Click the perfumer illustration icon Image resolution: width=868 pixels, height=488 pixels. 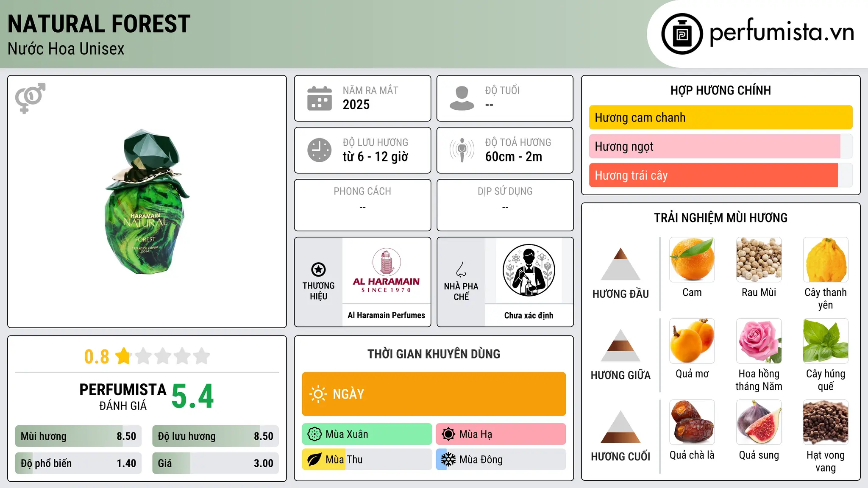tap(529, 270)
